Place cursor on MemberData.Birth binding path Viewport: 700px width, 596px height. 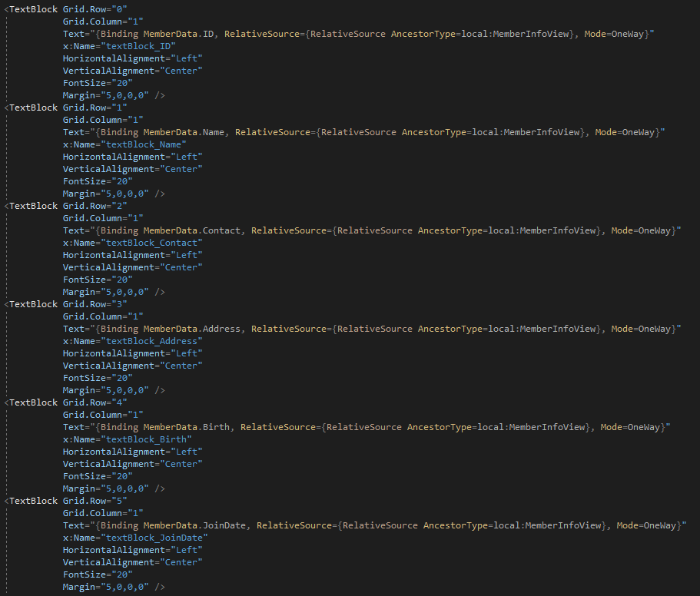(x=187, y=427)
